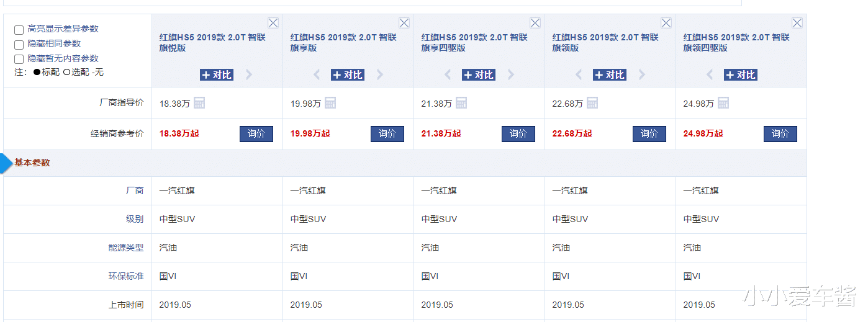Move the 智联旗享四驱版 column right with its arrow
This screenshot has height=322, width=868.
tap(511, 75)
